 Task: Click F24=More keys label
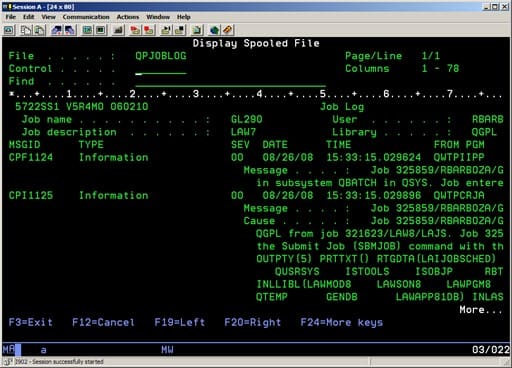coord(341,322)
